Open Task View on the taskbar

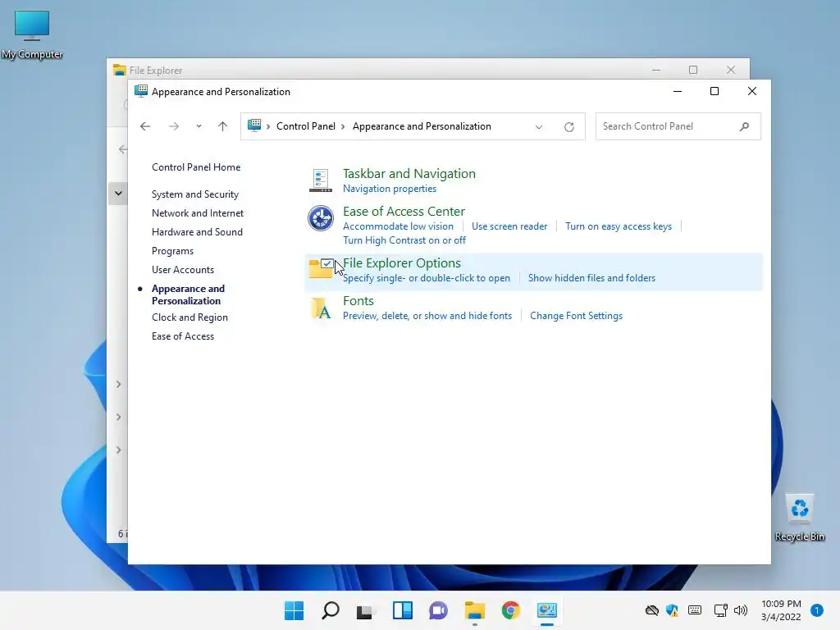[x=365, y=610]
